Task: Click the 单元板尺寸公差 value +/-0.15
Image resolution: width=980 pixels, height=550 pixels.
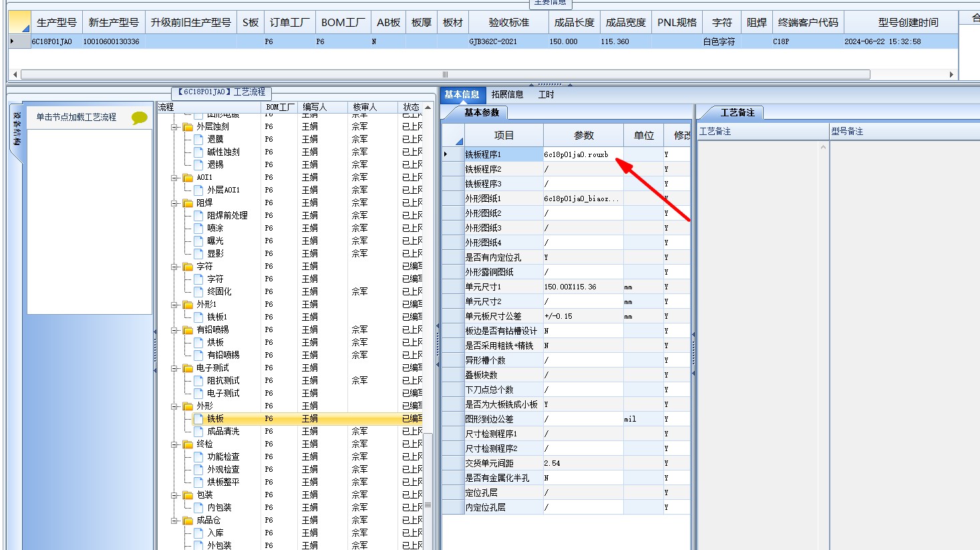Action: pos(583,316)
